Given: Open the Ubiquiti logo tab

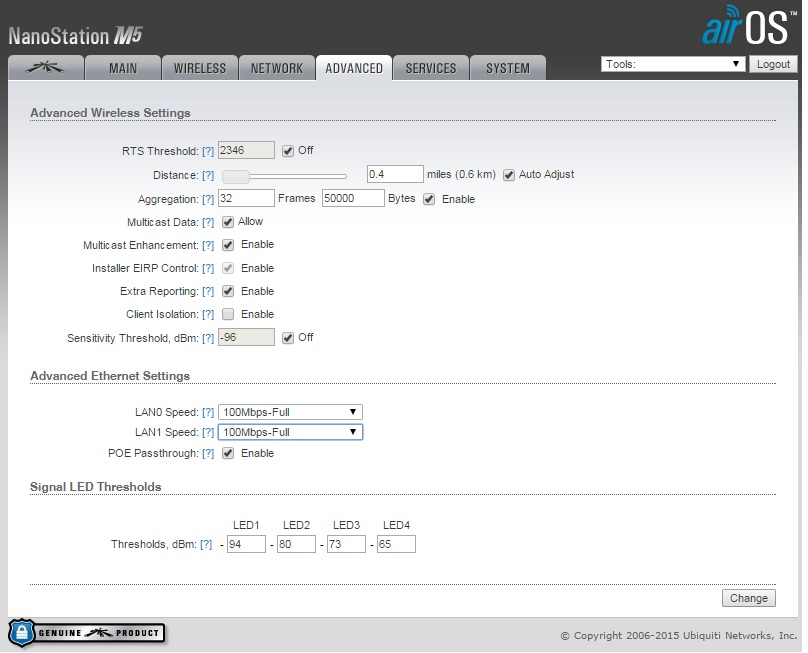Looking at the screenshot, I should (46, 68).
